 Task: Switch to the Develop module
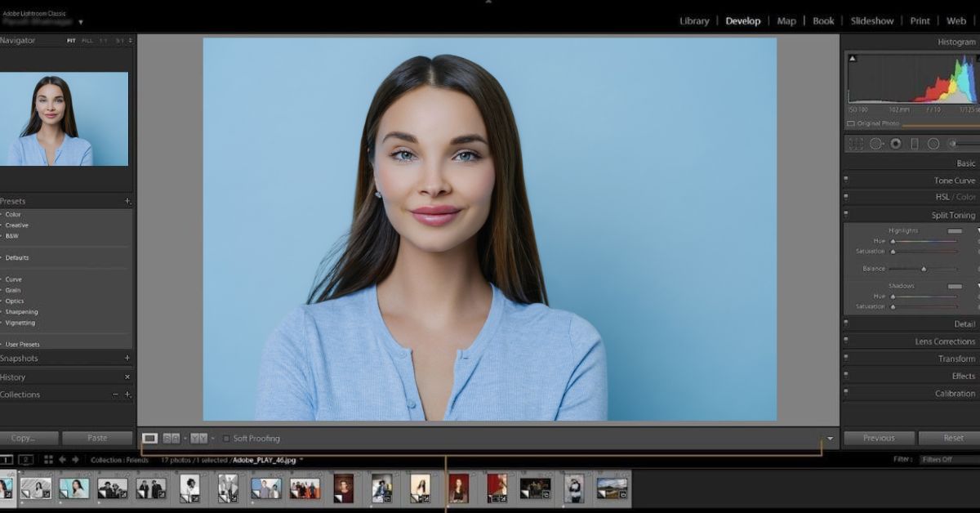click(x=743, y=21)
